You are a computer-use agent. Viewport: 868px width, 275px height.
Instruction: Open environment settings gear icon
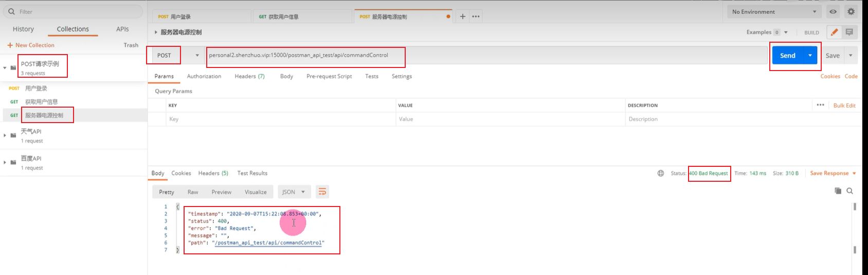(x=851, y=12)
